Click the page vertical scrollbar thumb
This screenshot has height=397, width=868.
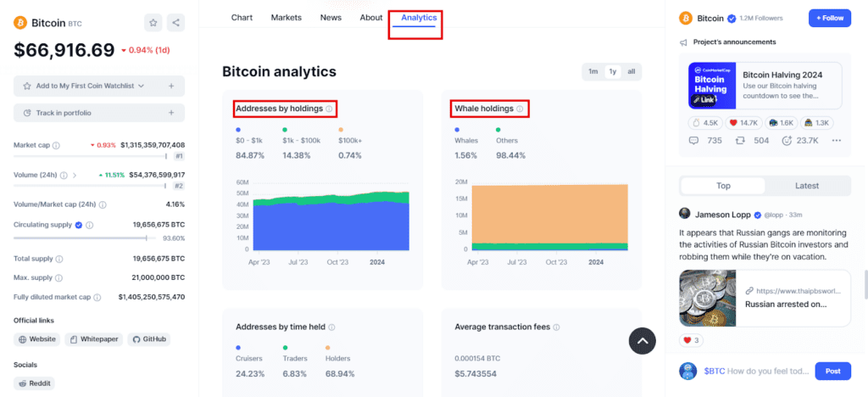tap(865, 284)
